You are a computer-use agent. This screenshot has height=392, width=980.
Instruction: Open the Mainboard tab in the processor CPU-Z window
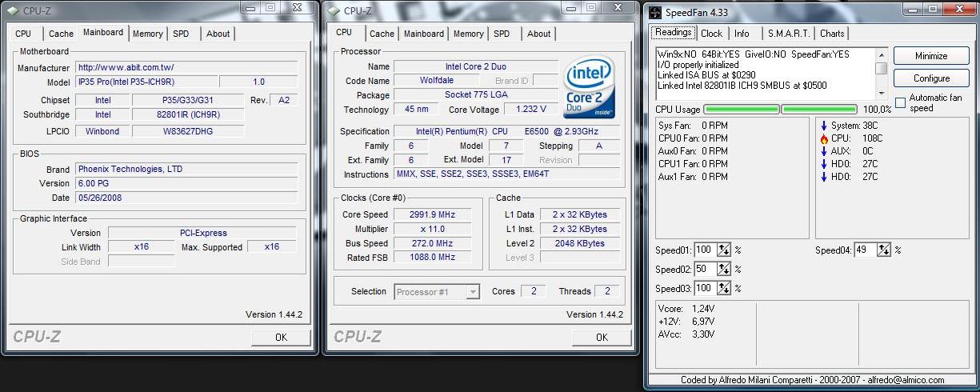(424, 34)
